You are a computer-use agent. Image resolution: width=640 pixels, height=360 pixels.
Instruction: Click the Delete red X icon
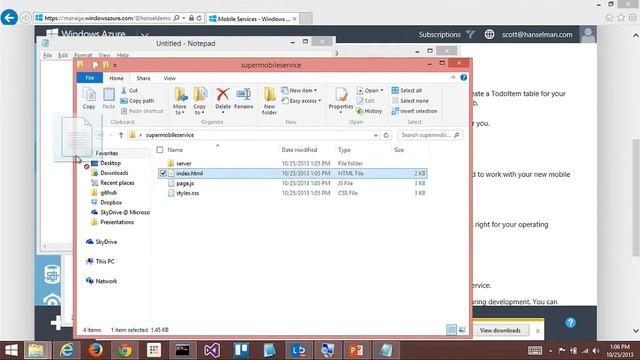[x=223, y=95]
